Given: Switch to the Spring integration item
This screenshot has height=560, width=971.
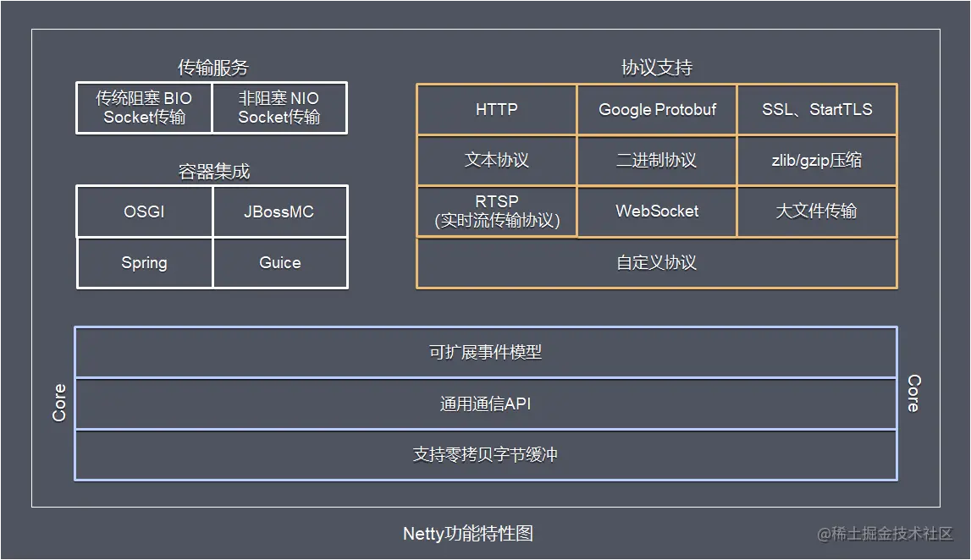Looking at the screenshot, I should (x=144, y=262).
